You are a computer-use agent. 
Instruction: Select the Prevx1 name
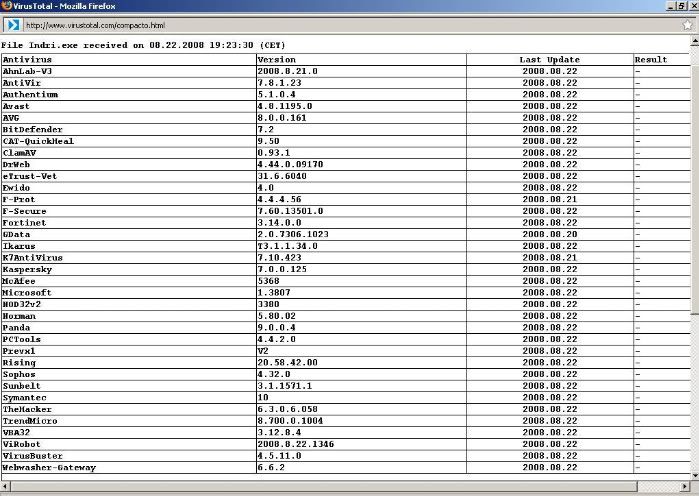click(19, 351)
